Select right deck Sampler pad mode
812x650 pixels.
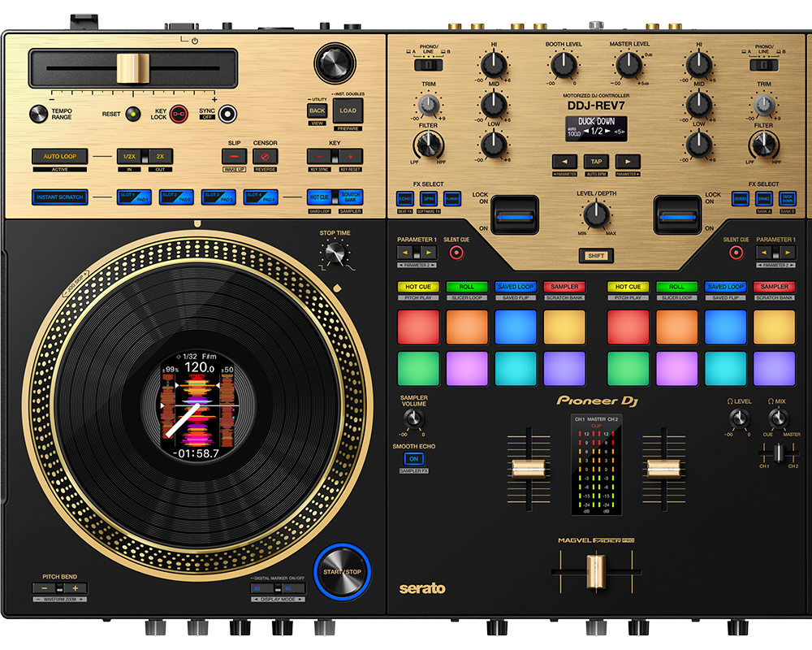coord(774,287)
